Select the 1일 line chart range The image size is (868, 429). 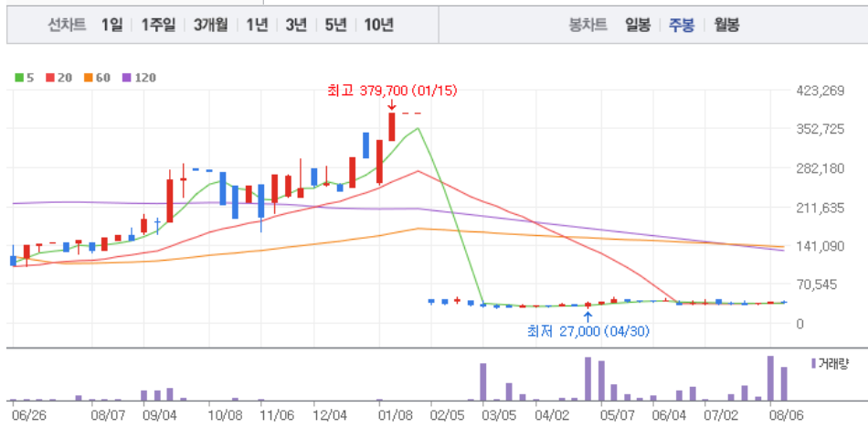[111, 25]
